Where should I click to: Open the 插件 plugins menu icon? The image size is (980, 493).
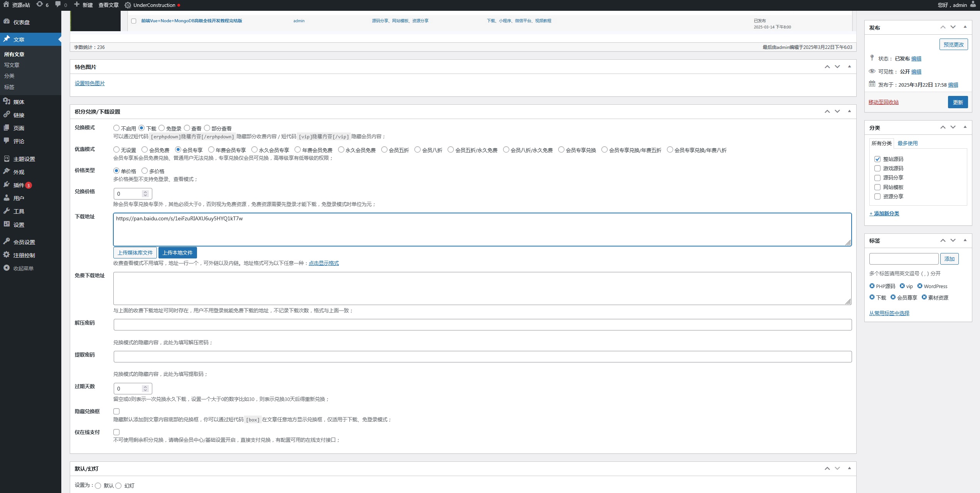pos(7,184)
